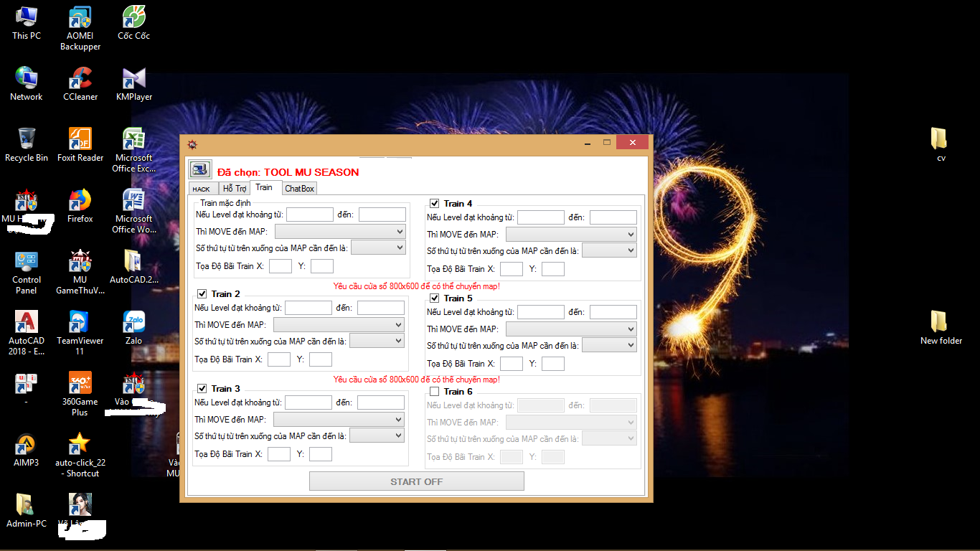Switch to the ChatBox tab
This screenshot has width=980, height=551.
[x=299, y=189]
